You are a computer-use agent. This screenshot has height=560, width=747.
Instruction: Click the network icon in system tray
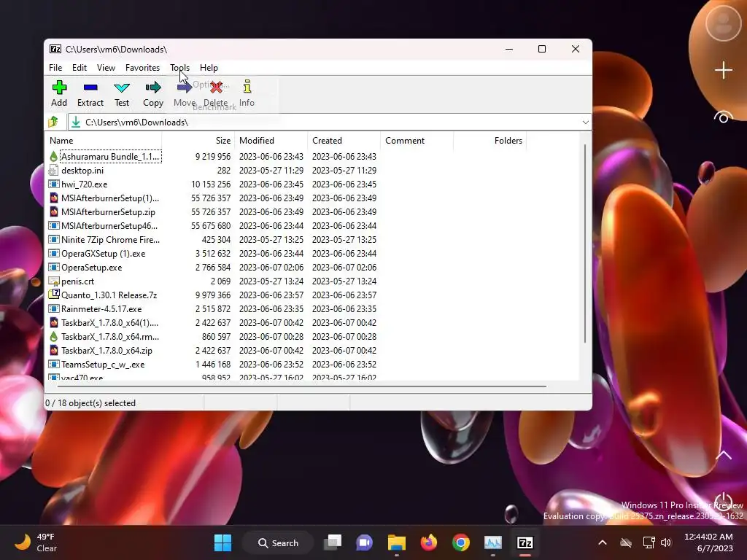point(649,542)
